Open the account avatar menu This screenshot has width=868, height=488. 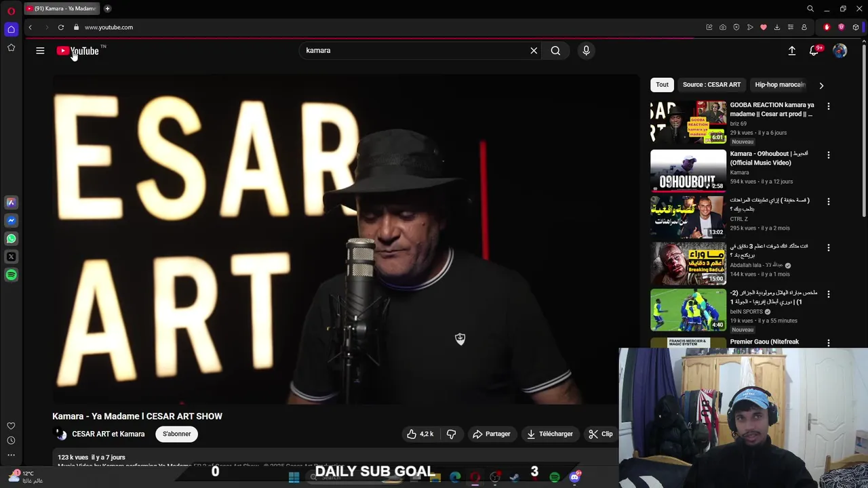840,51
